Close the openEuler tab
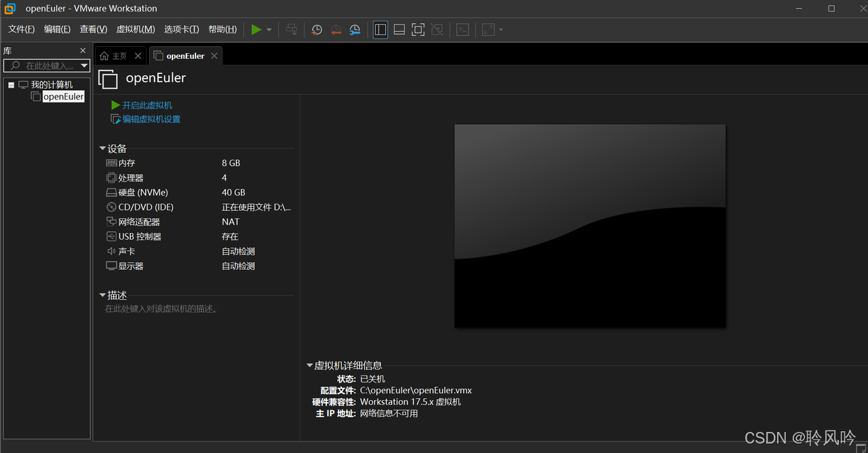This screenshot has height=453, width=868. click(x=214, y=56)
